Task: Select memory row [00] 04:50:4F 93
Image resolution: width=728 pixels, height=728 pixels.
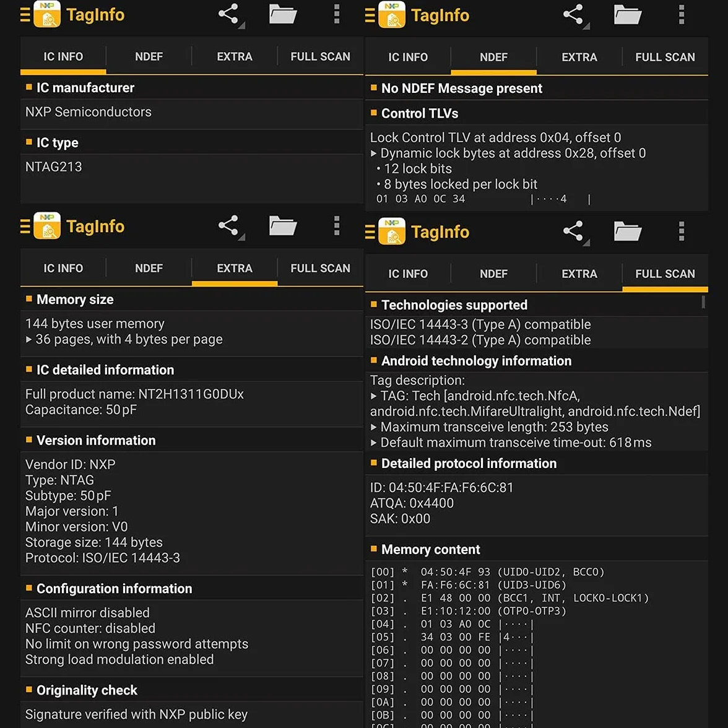Action: click(488, 572)
